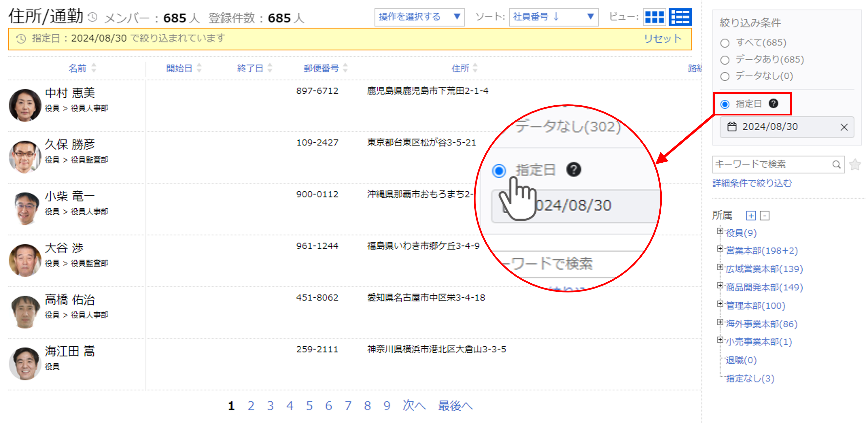Sort by the 郵便番号 column header

(325, 68)
